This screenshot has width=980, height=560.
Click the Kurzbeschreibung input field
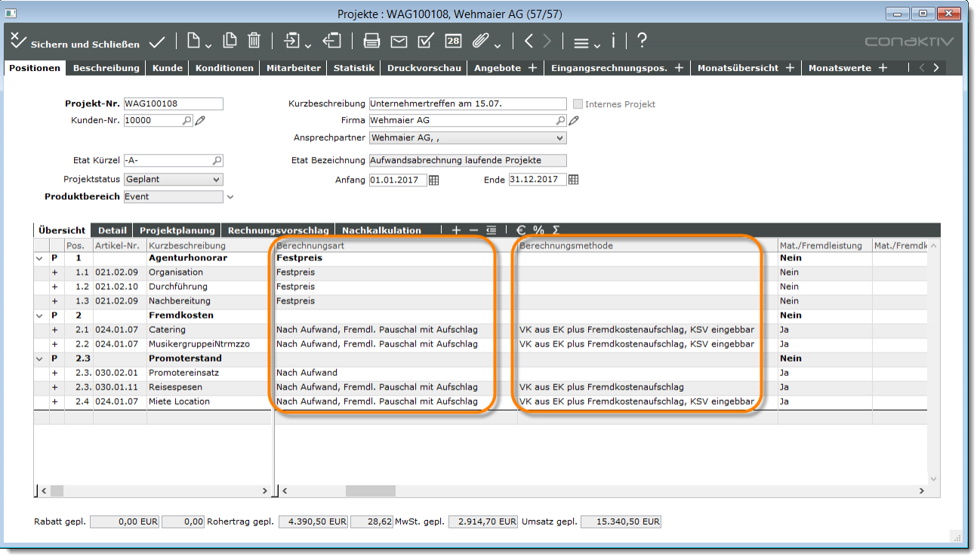tap(467, 104)
